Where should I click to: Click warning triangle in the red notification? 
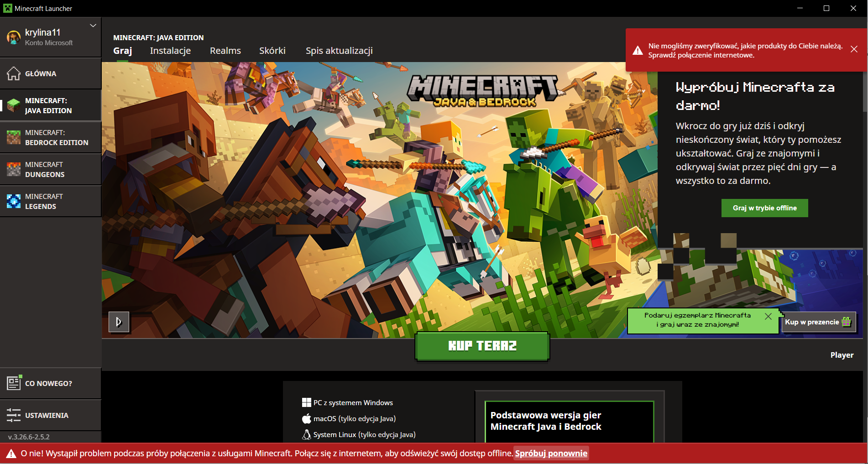click(638, 50)
